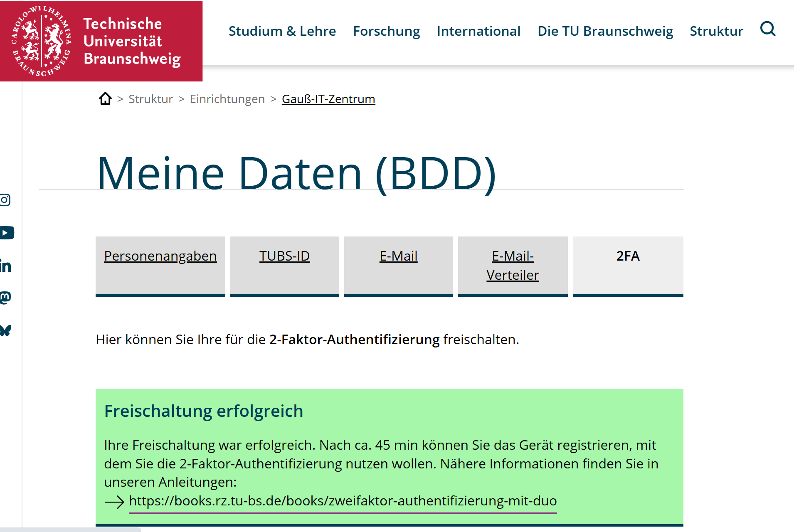Open the search magnifier icon
Screen dimensions: 794x532
767,30
